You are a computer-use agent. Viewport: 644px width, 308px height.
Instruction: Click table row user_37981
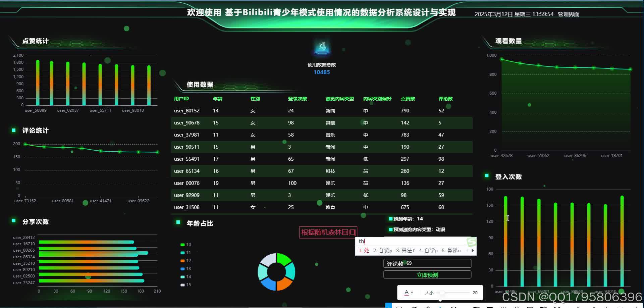[x=322, y=135]
